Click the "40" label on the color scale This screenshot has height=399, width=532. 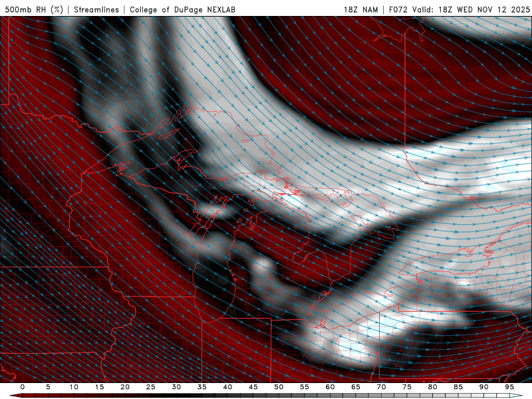click(x=227, y=387)
